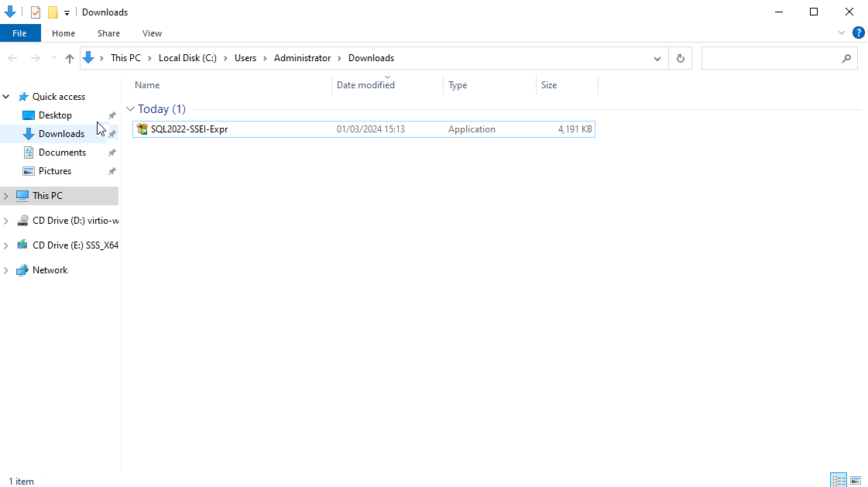Go up one folder level
The width and height of the screenshot is (868, 487).
69,58
